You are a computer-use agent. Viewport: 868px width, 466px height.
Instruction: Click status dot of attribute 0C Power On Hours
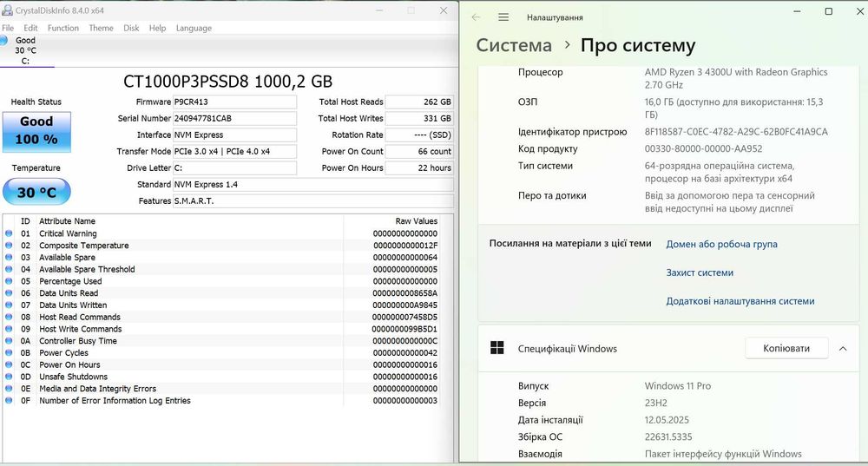click(x=9, y=364)
